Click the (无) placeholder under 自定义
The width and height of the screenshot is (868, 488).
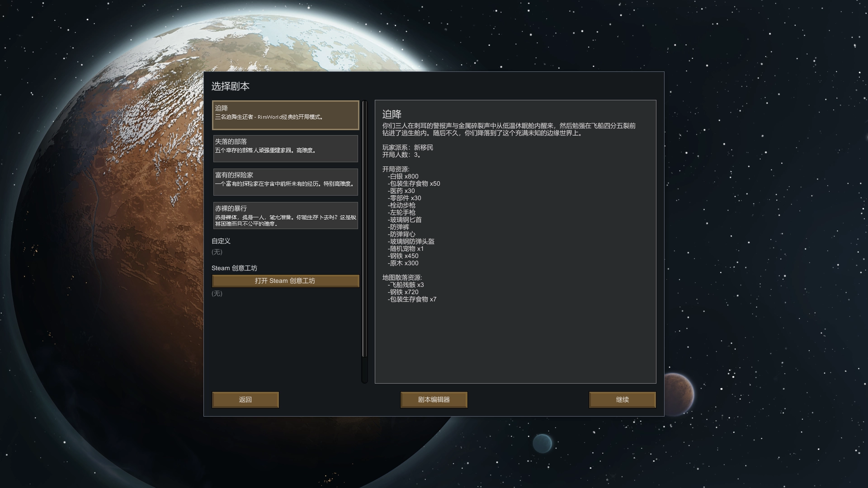pos(217,252)
